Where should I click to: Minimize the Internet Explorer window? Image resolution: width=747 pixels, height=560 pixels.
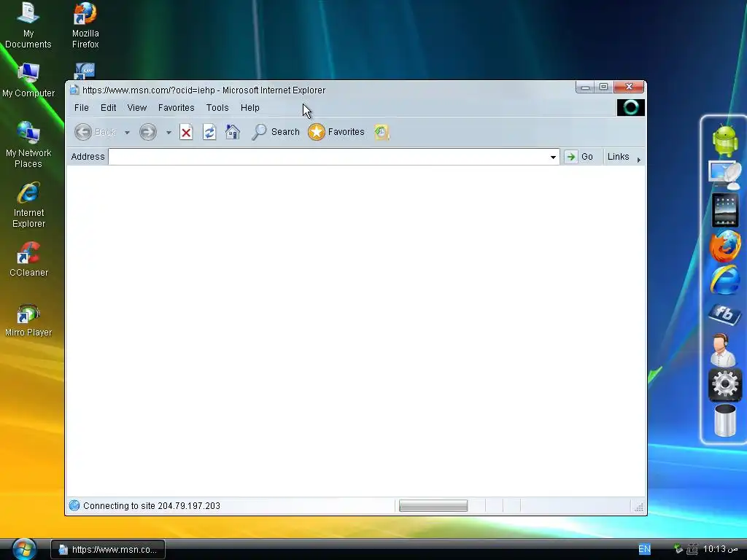pos(585,87)
